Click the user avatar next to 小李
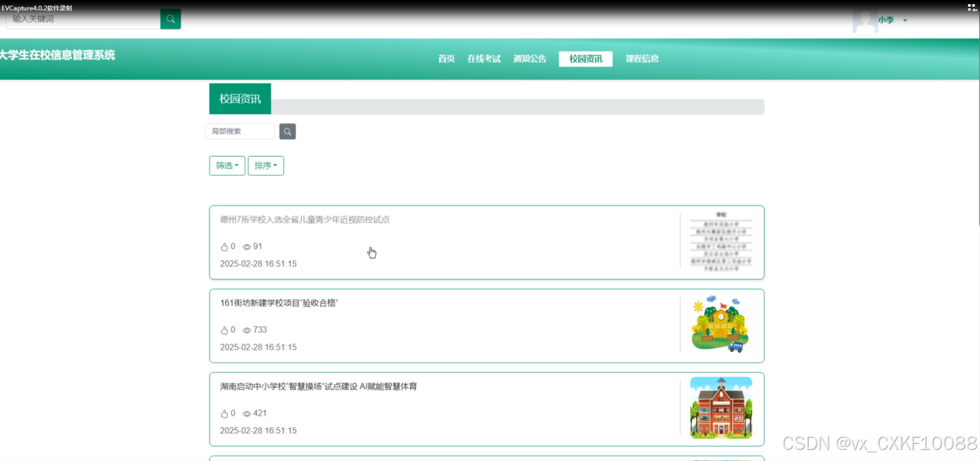980x461 pixels. click(x=864, y=21)
